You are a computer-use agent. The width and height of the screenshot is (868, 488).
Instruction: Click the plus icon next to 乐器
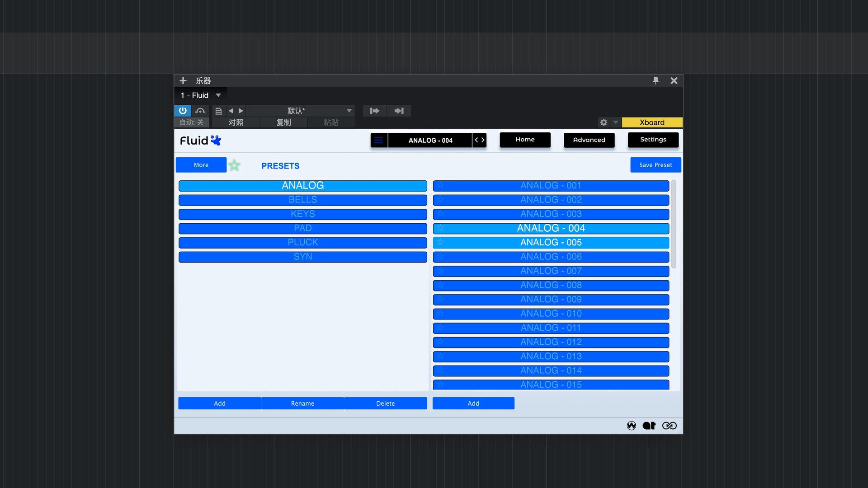point(183,81)
